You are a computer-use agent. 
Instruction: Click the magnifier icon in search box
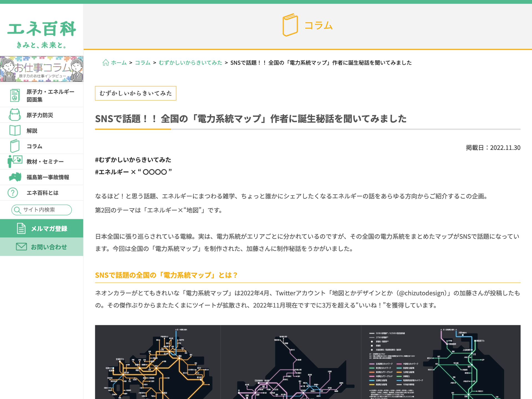tap(17, 210)
